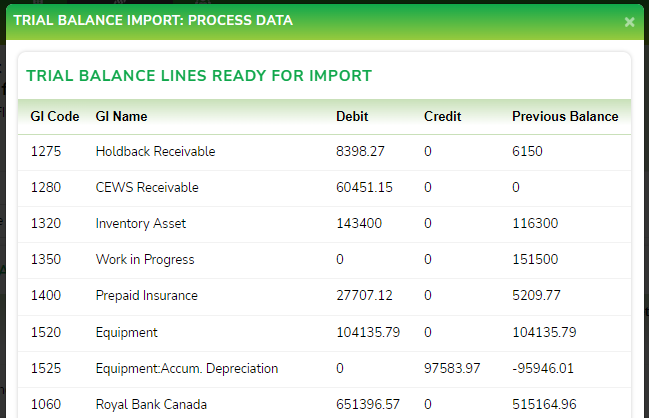
Task: Click Equipment debit value 104135.79
Action: (368, 332)
